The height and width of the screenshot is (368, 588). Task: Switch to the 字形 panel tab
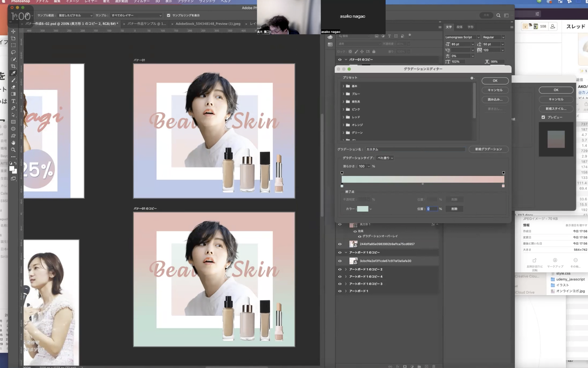pyautogui.click(x=470, y=27)
